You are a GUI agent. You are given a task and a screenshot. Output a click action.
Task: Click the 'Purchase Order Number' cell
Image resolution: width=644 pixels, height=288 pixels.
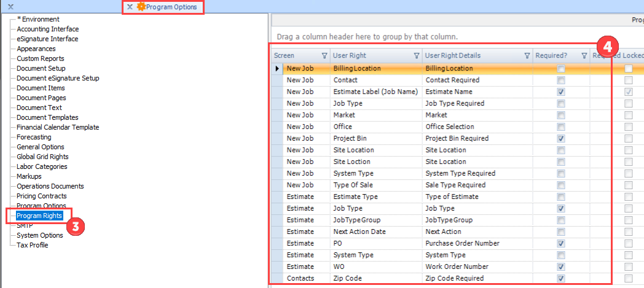[x=477, y=243]
